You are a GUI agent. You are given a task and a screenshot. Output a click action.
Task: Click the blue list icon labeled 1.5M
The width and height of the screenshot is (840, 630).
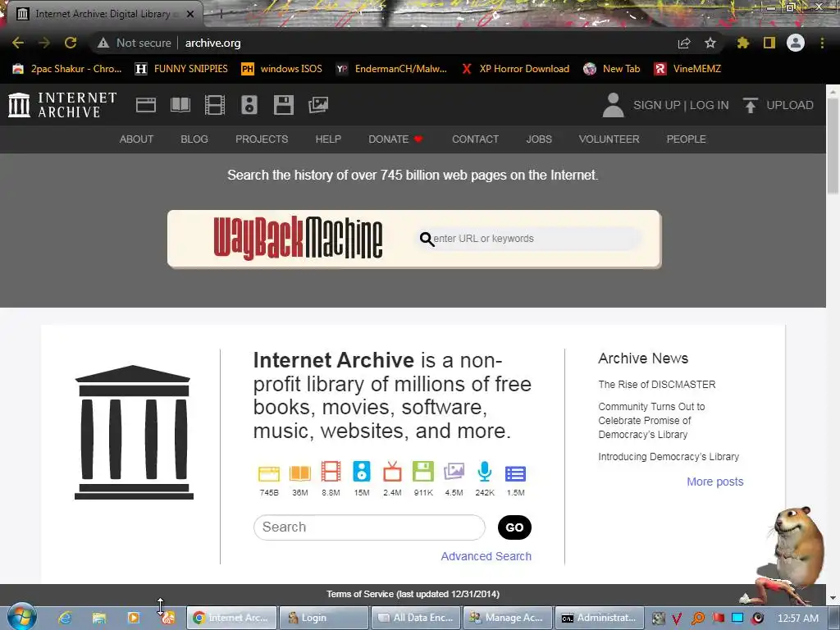(515, 473)
